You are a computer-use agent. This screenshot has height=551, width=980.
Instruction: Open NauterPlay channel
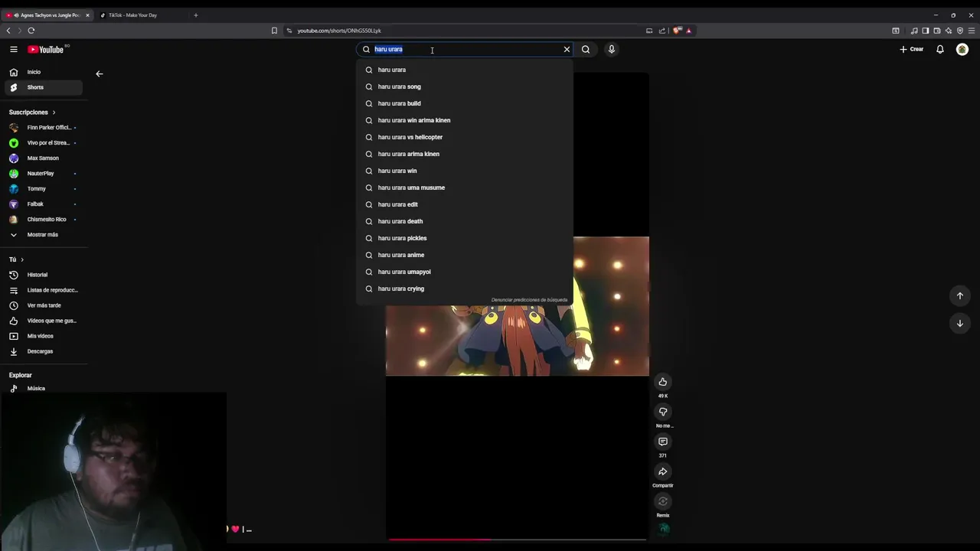tap(44, 173)
